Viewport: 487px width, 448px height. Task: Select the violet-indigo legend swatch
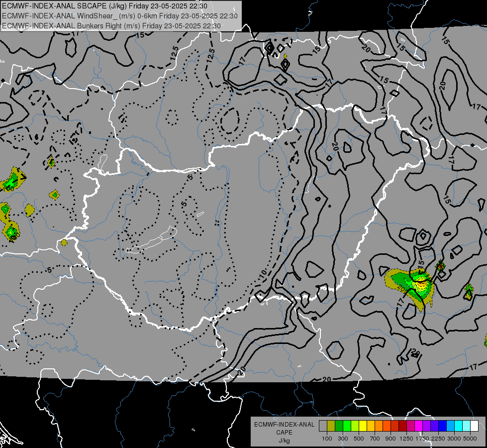434,426
